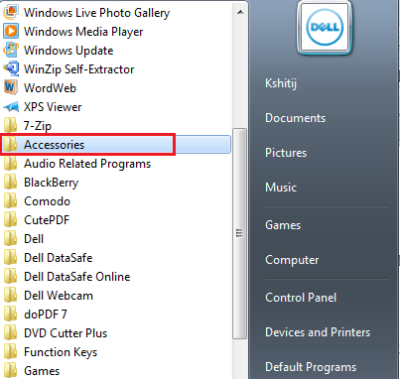Launch WordWeb via its W icon
The width and height of the screenshot is (400, 379).
coord(11,88)
